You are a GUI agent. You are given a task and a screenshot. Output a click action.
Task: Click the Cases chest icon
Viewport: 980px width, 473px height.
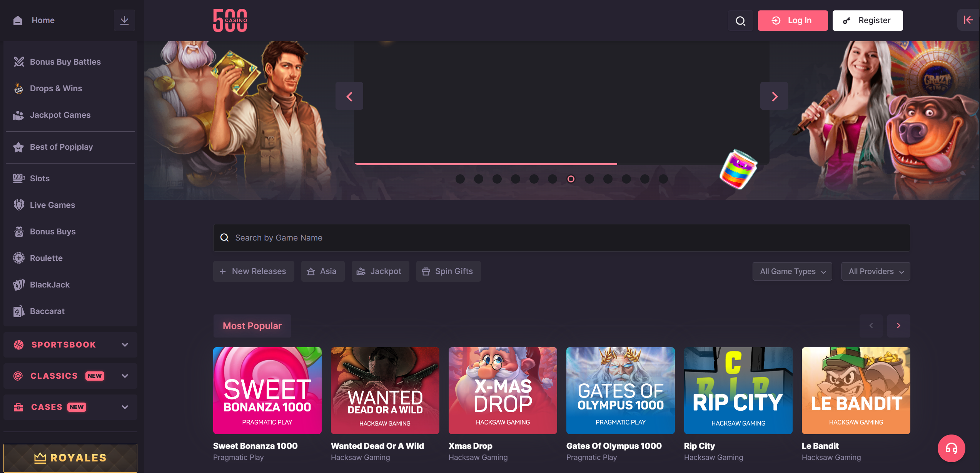tap(18, 407)
